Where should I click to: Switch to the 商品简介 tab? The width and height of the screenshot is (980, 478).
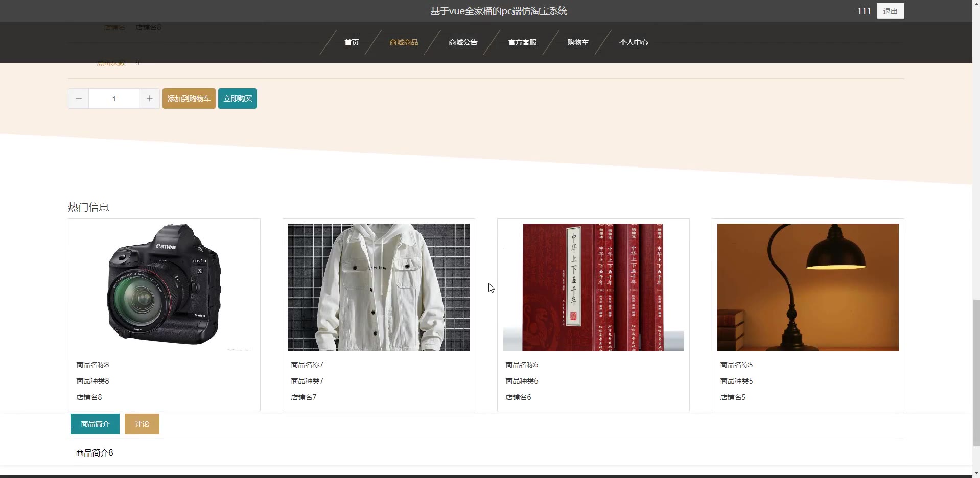tap(95, 424)
